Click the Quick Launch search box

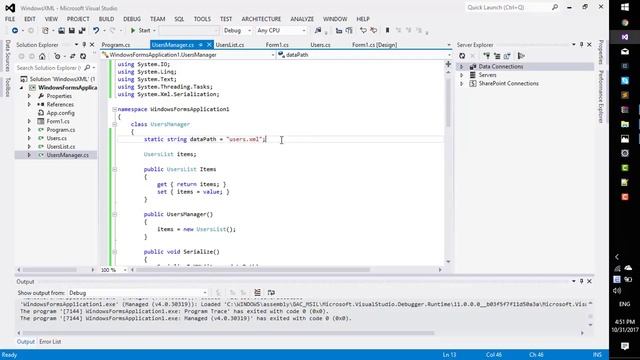(512, 7)
